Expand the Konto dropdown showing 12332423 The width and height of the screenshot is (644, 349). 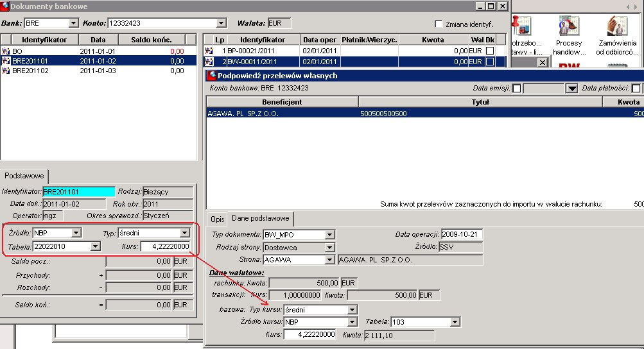coord(222,23)
